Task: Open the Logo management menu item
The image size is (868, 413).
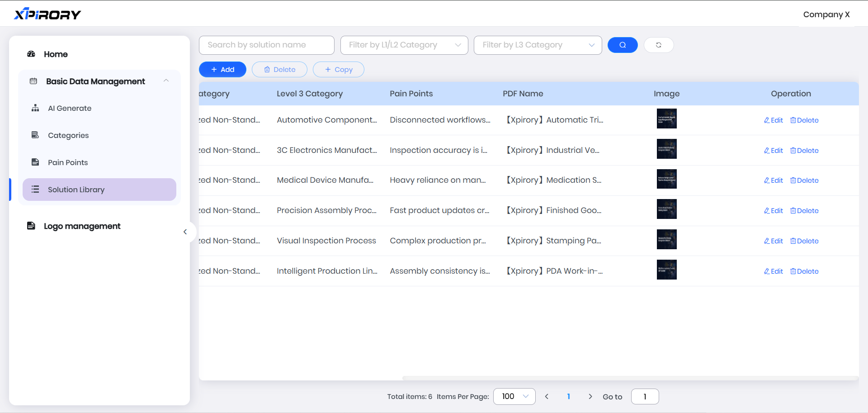Action: tap(82, 226)
